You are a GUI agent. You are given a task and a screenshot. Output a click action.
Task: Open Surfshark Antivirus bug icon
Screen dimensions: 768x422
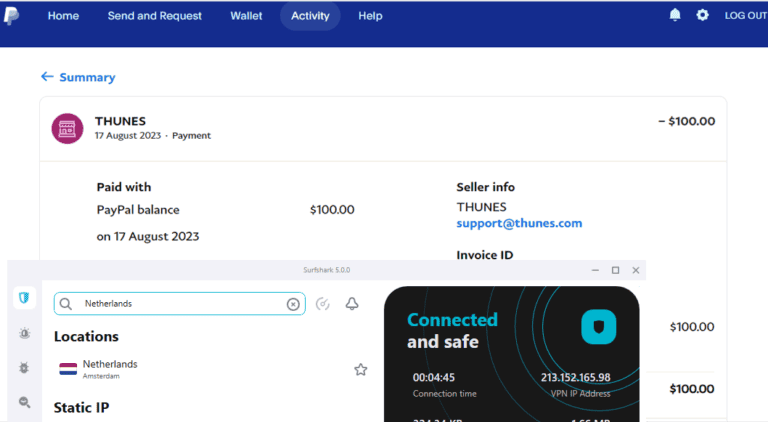[x=24, y=368]
